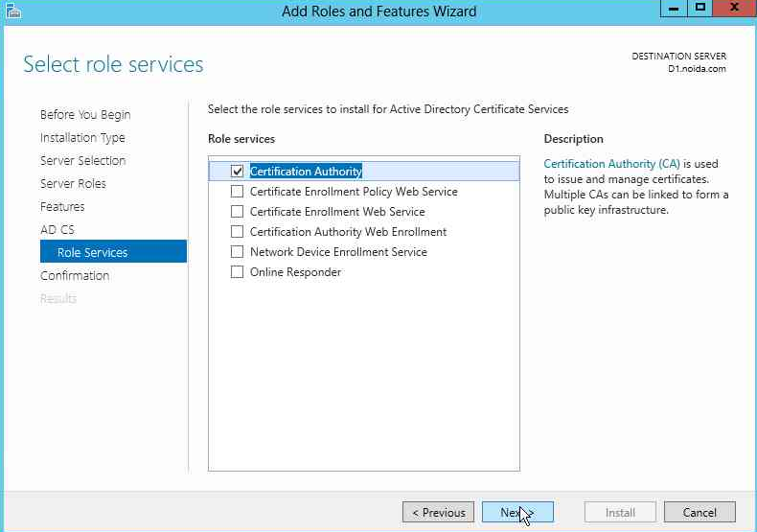Go to the Before You Begin step
Viewport: 757px width, 532px height.
pyautogui.click(x=85, y=115)
